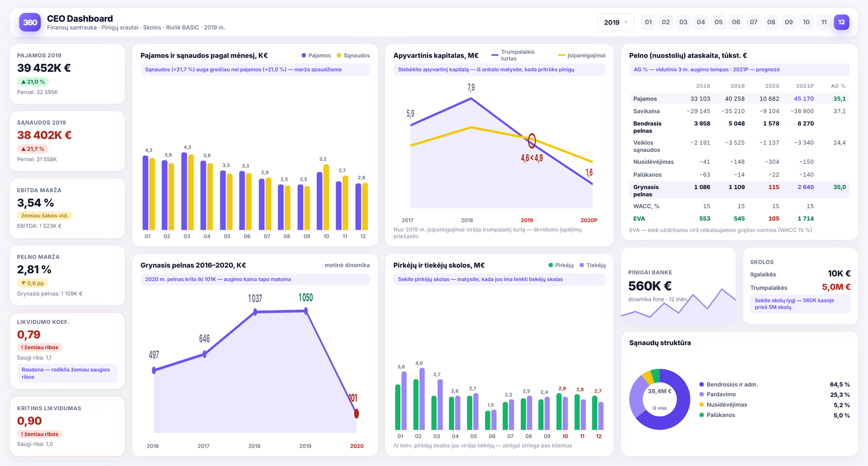Click the 21,0 % revenue growth badge

pos(33,82)
